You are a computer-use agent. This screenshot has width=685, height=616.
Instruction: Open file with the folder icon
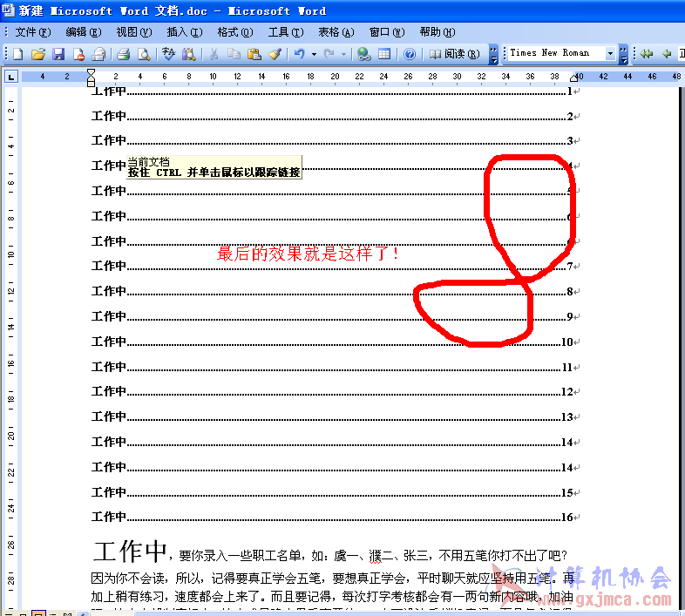tap(38, 54)
